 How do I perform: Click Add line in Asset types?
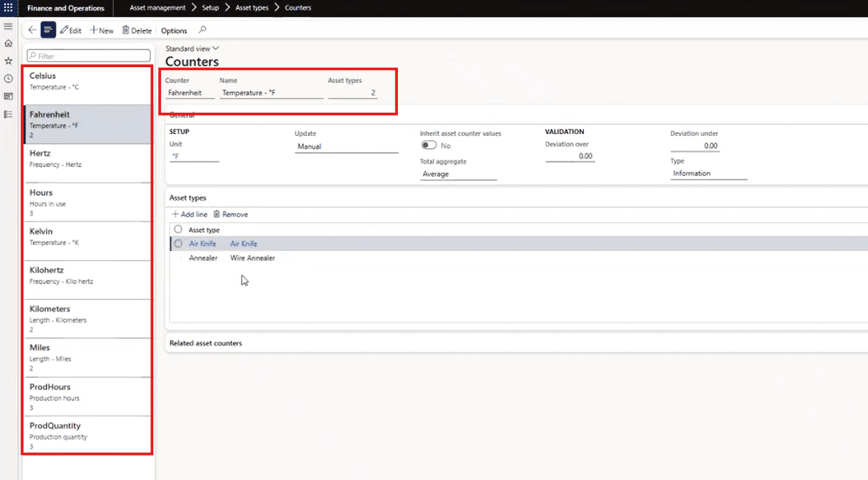189,215
